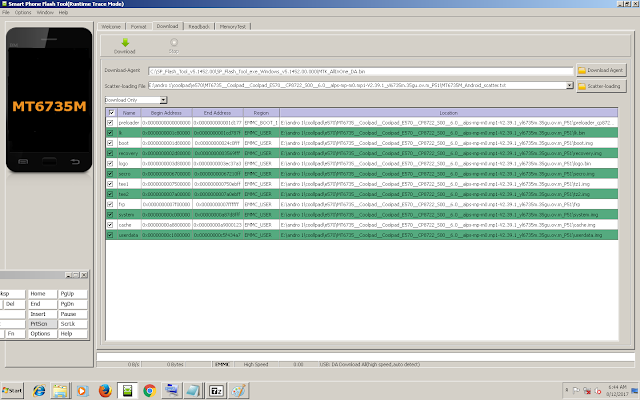The height and width of the screenshot is (400, 640).
Task: Uncheck the lk partition checkbox
Action: click(110, 133)
